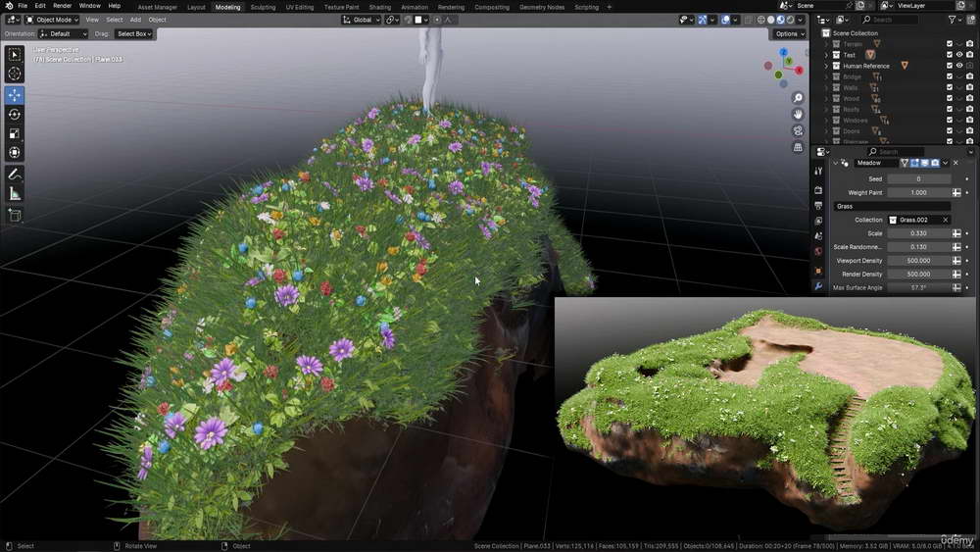The height and width of the screenshot is (552, 980).
Task: Select the Move tool
Action: 15,95
